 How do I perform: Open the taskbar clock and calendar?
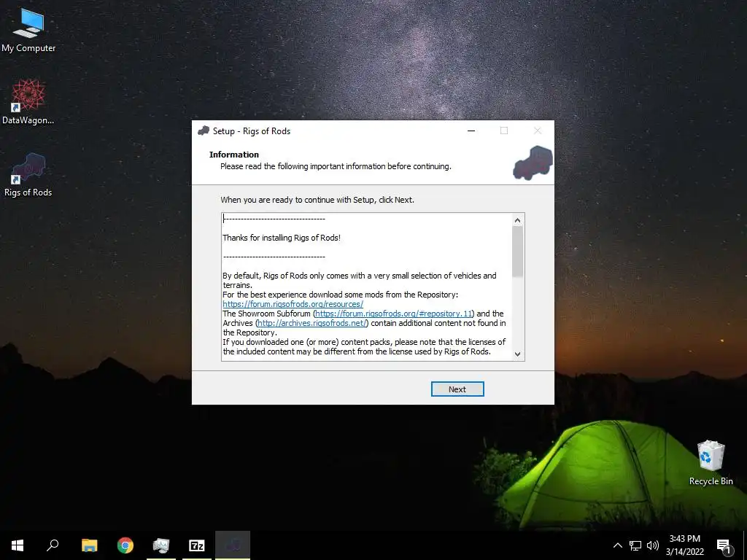[x=684, y=545]
